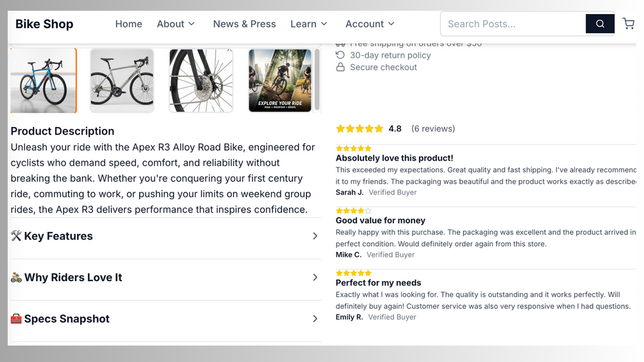Click the overall five-star rating
The height and width of the screenshot is (362, 644).
(x=359, y=129)
